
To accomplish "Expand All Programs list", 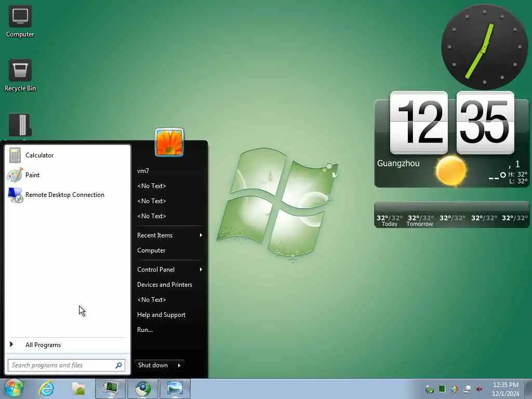I will [x=68, y=345].
